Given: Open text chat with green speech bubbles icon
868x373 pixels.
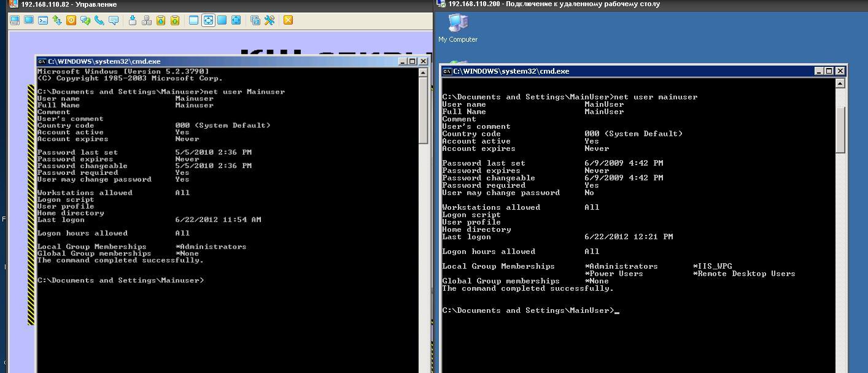Looking at the screenshot, I should pyautogui.click(x=85, y=20).
